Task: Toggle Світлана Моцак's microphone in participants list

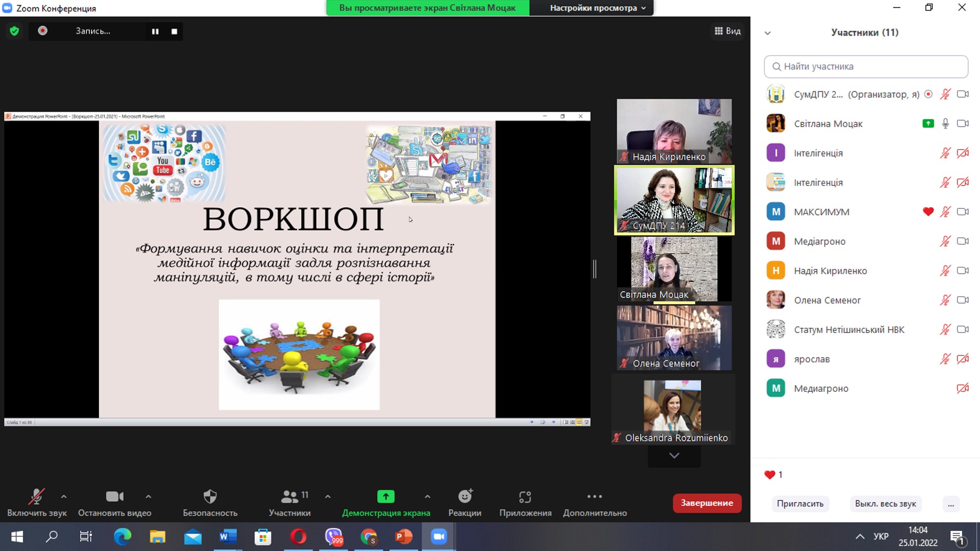Action: (945, 124)
